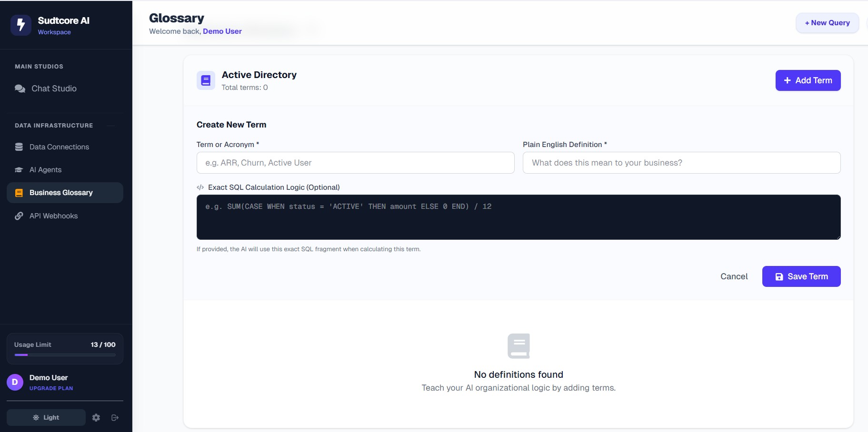Screen dimensions: 868x432
Task: Toggle the Light theme switch
Action: (46, 418)
